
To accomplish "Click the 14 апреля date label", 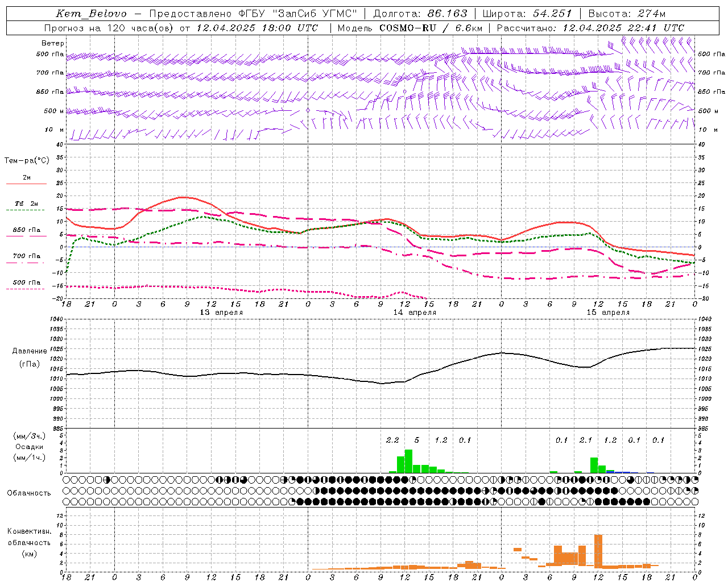I will (415, 313).
